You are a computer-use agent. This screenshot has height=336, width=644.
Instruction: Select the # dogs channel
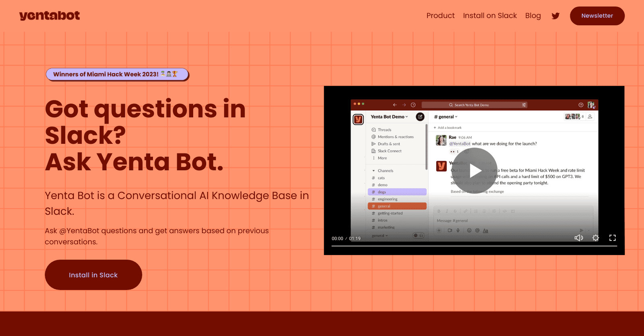pyautogui.click(x=397, y=192)
